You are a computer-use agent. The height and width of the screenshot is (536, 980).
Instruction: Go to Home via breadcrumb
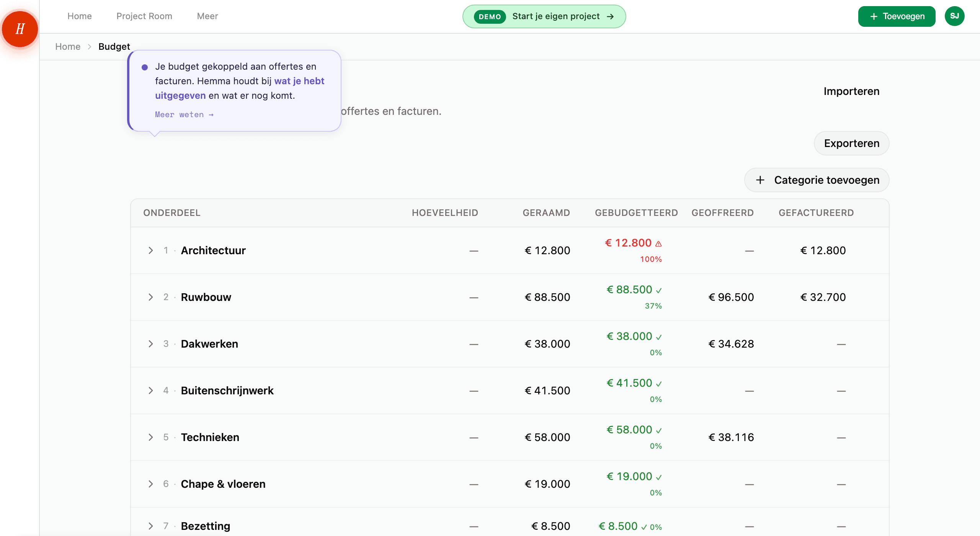[68, 47]
